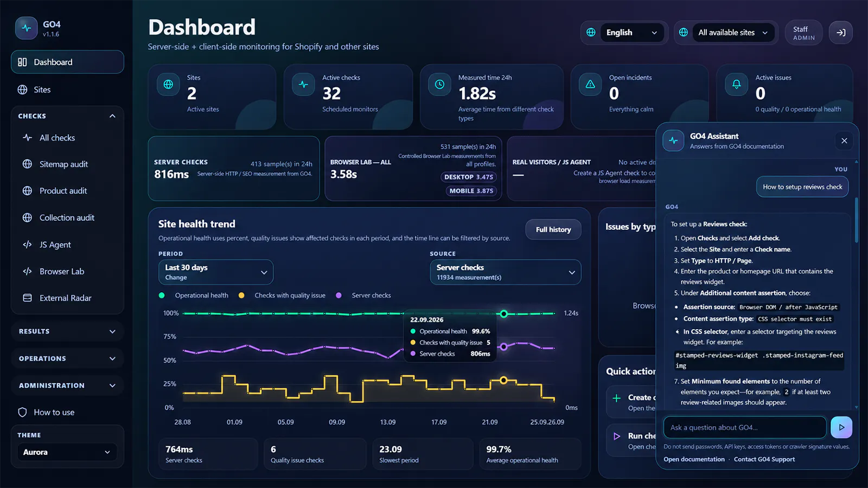868x488 pixels.
Task: Click the Create quick action plus icon
Action: tap(616, 398)
